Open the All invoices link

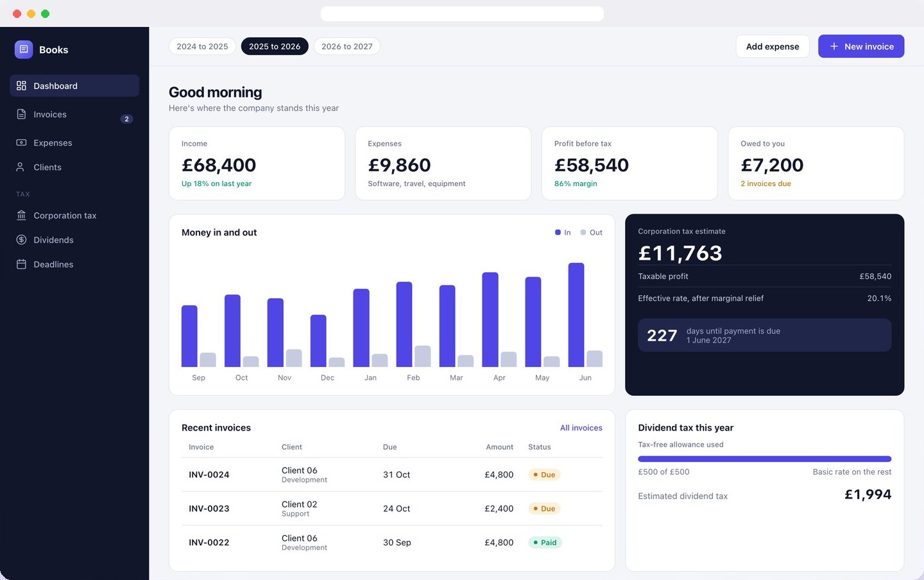pos(581,428)
